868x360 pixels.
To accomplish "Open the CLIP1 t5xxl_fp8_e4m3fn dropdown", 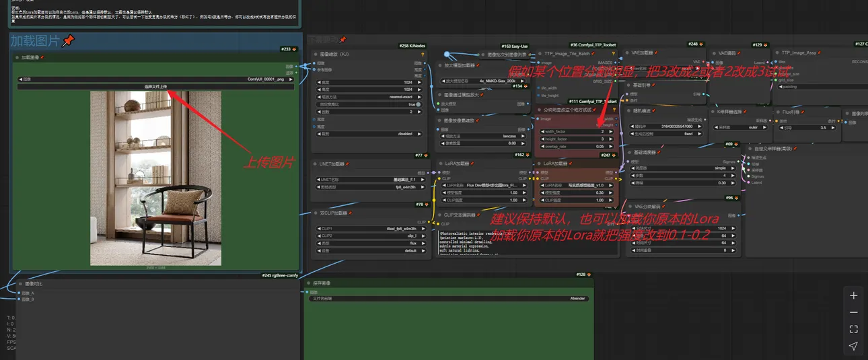I will [x=371, y=228].
